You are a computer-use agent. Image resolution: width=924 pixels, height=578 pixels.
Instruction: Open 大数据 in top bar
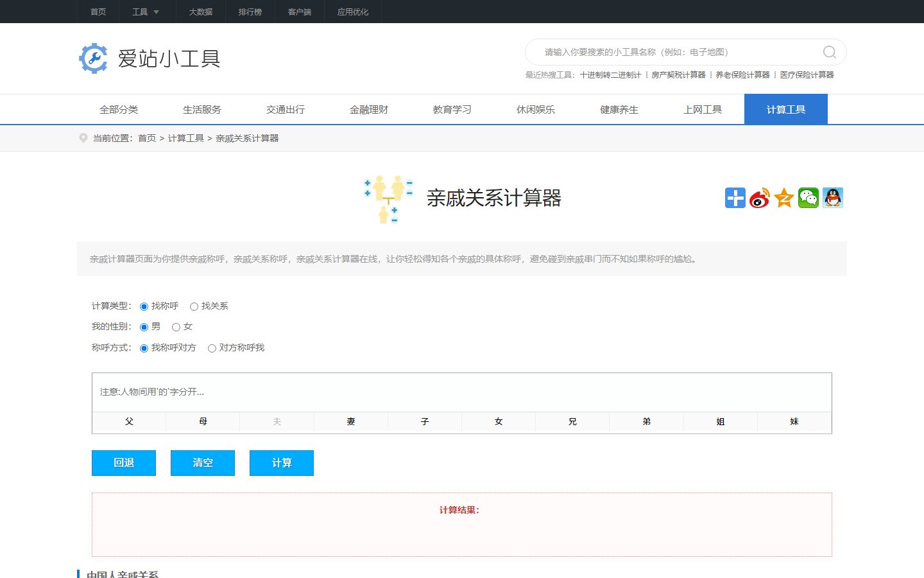tap(201, 12)
